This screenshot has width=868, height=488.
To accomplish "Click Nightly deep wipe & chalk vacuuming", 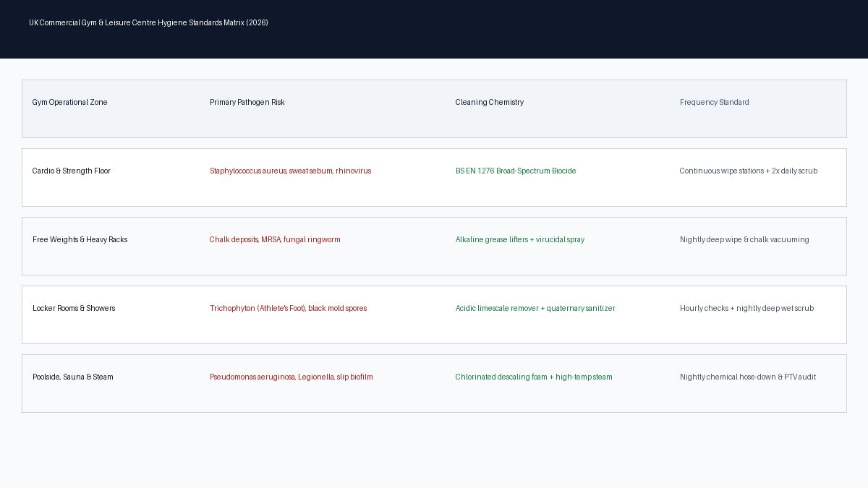I will click(744, 240).
